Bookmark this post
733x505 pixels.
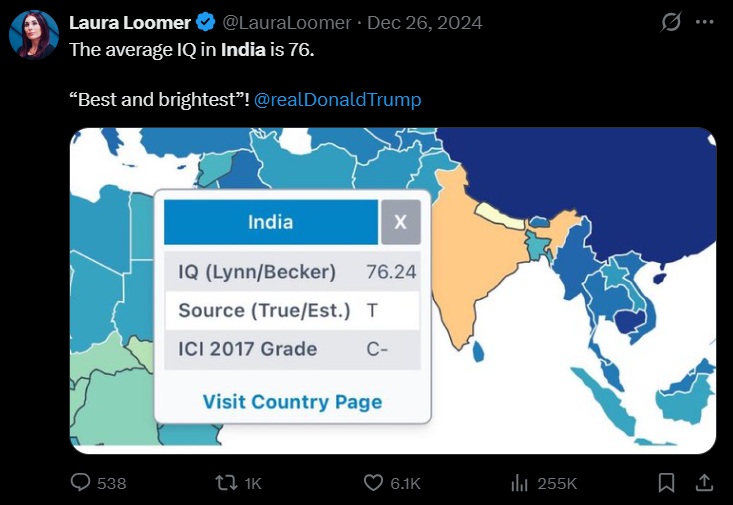666,483
